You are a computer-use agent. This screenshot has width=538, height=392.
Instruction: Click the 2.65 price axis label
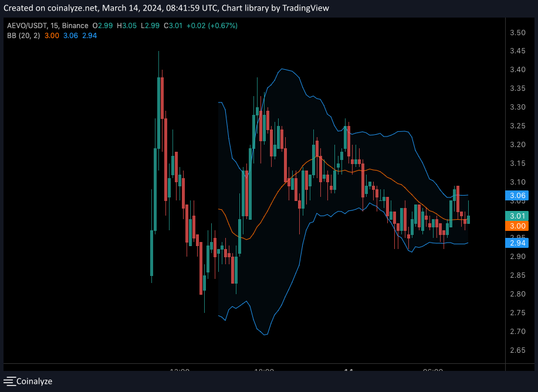click(518, 350)
